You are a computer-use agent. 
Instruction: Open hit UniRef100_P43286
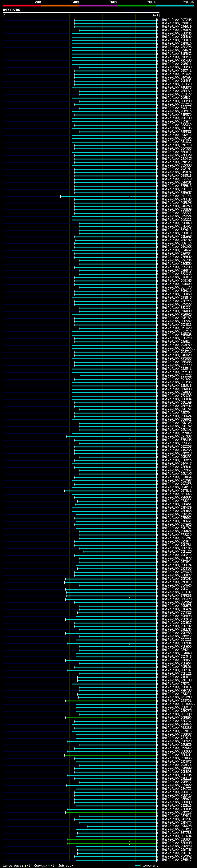[x=176, y=728]
